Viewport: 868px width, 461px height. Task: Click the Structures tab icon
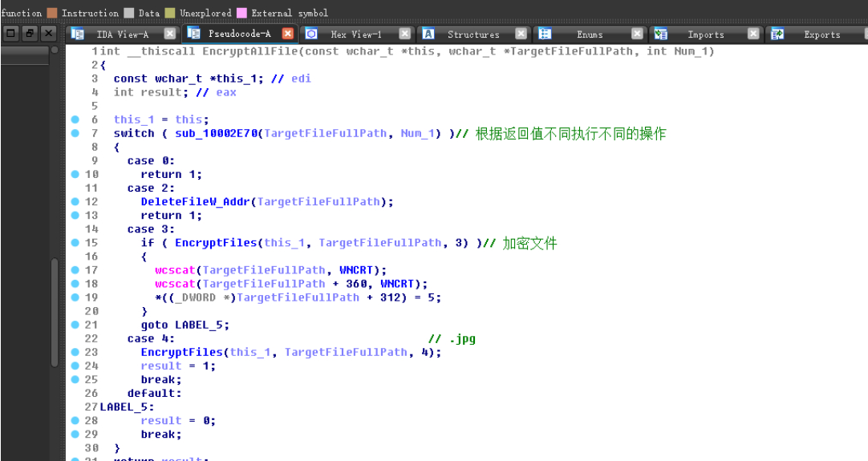point(428,34)
